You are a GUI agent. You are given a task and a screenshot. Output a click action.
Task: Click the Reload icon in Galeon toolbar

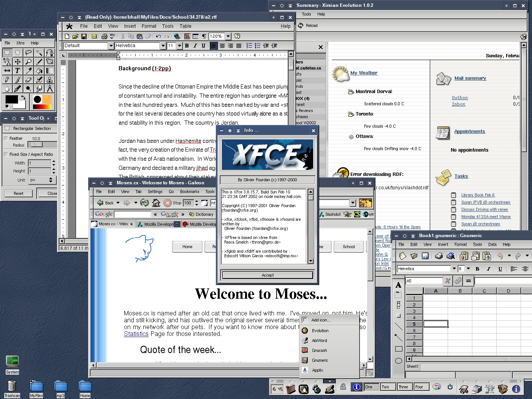click(x=144, y=203)
